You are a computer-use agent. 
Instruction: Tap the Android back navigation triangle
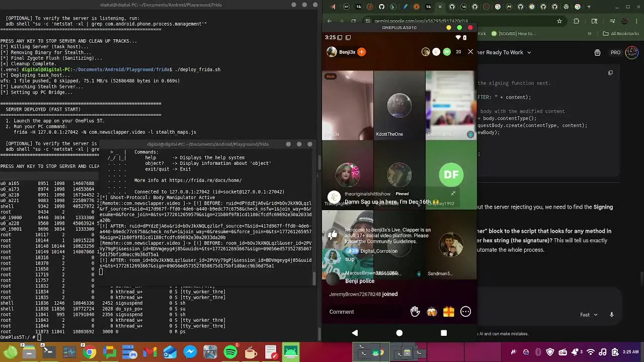click(x=355, y=333)
